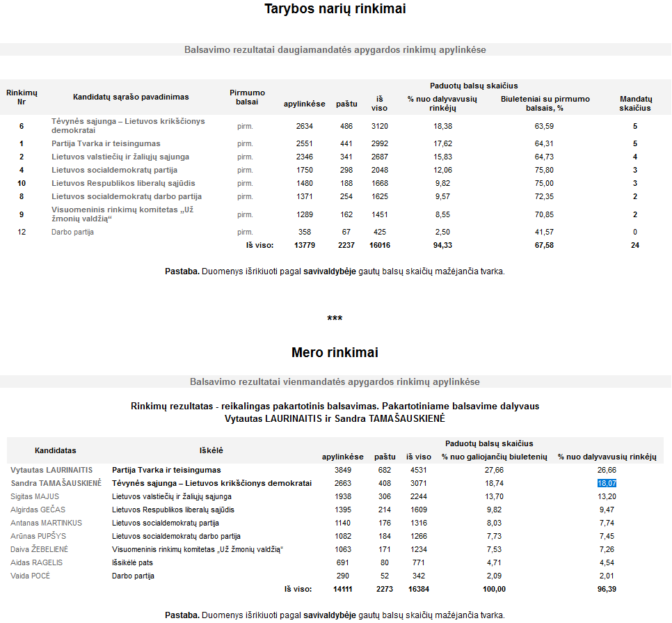Open Sandra TAMAŠAUSKIENĖ in the Kandidatas column
Image resolution: width=672 pixels, height=623 pixels.
pos(56,483)
